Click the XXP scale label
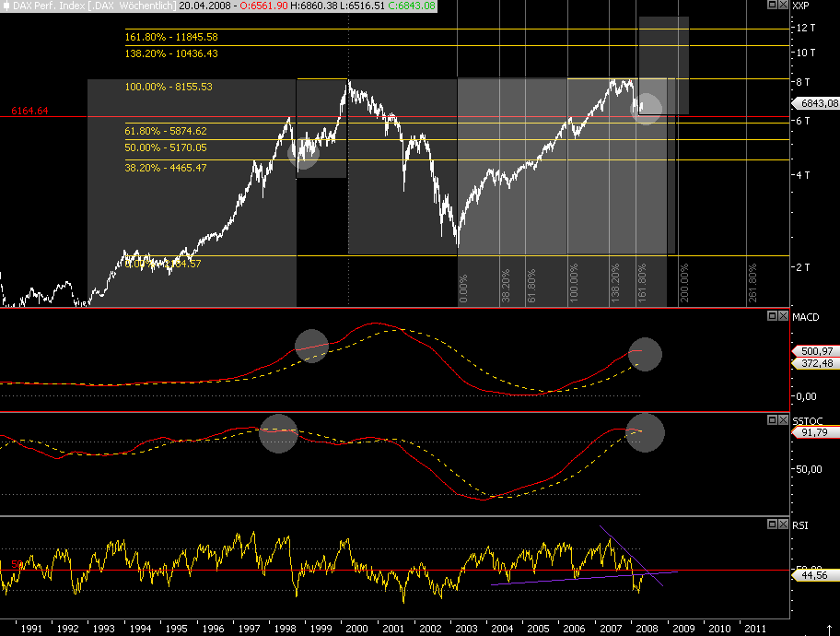The height and width of the screenshot is (636, 840). point(801,6)
